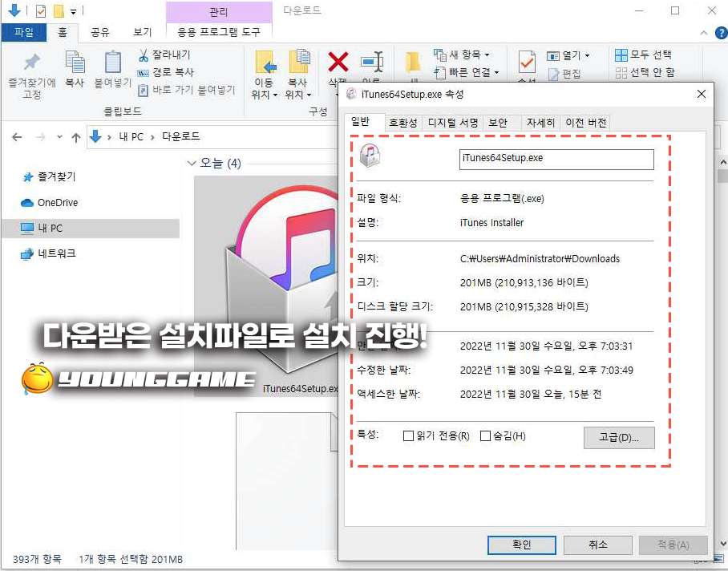Click the Cancel (취소) button

click(x=597, y=545)
